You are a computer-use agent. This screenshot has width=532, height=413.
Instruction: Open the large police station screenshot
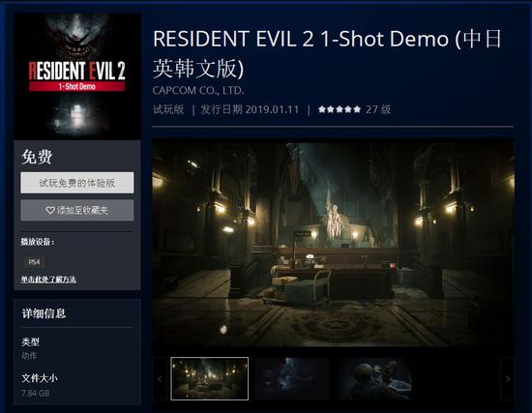333,243
